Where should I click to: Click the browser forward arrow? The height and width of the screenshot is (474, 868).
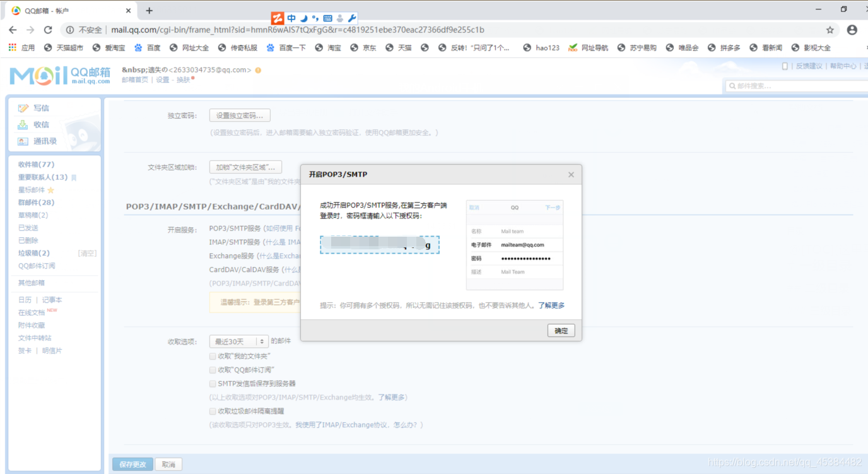[30, 30]
